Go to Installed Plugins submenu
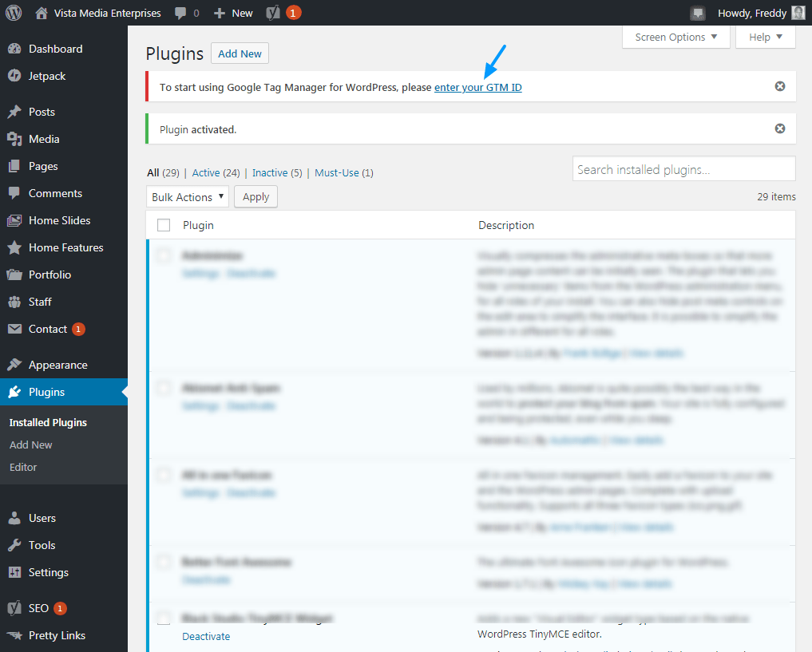The width and height of the screenshot is (812, 652). click(x=48, y=423)
